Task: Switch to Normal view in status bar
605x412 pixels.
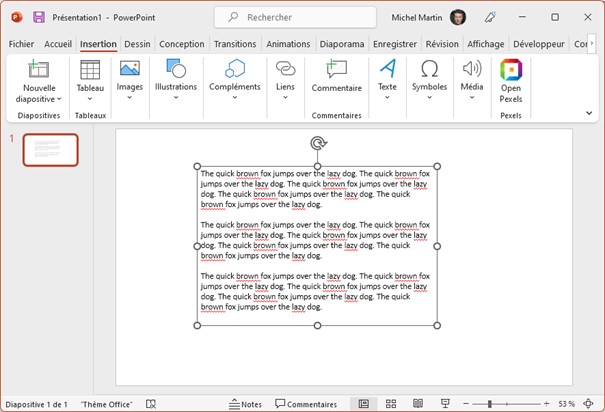Action: click(364, 404)
